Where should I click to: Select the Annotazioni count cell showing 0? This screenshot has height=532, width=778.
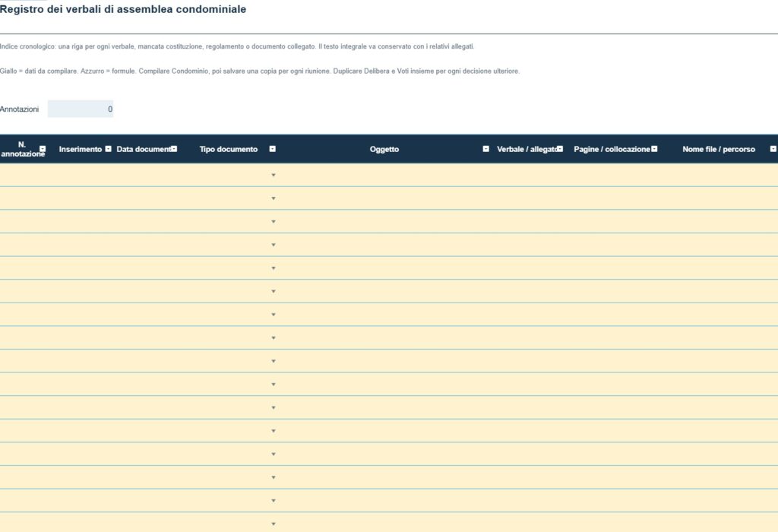[81, 109]
